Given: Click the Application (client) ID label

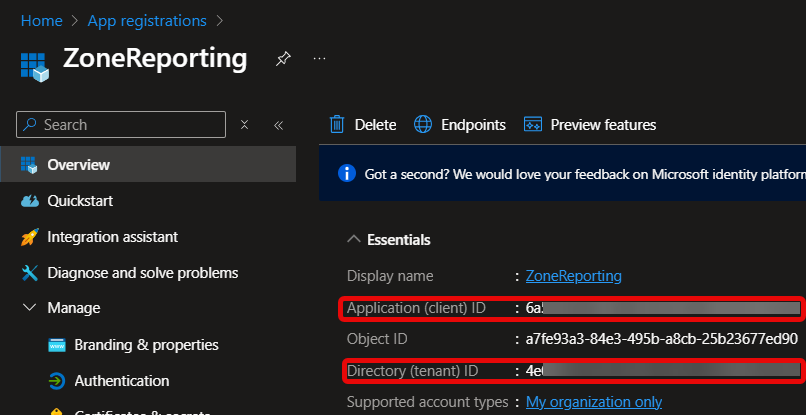Looking at the screenshot, I should 416,308.
